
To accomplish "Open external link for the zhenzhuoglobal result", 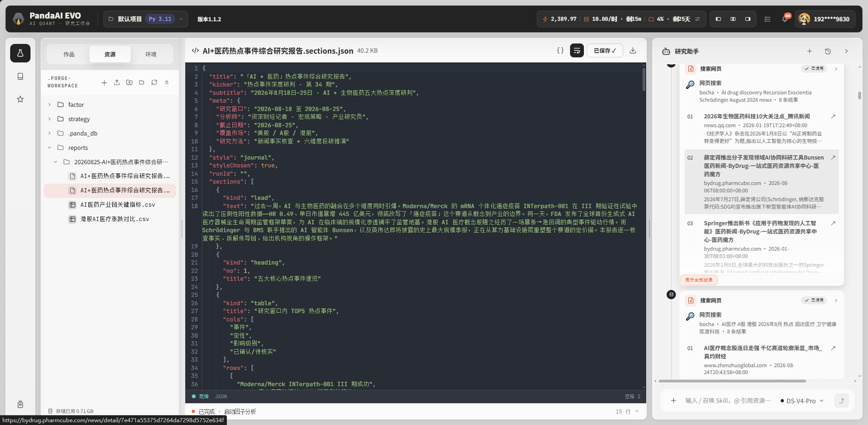I will 833,348.
